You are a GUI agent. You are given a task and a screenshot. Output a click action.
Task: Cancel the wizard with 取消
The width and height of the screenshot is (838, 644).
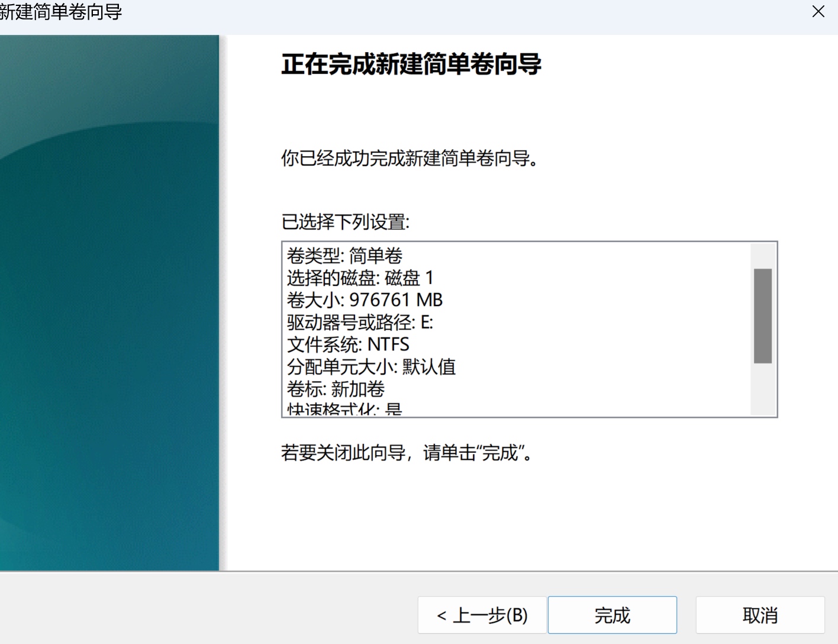coord(760,615)
